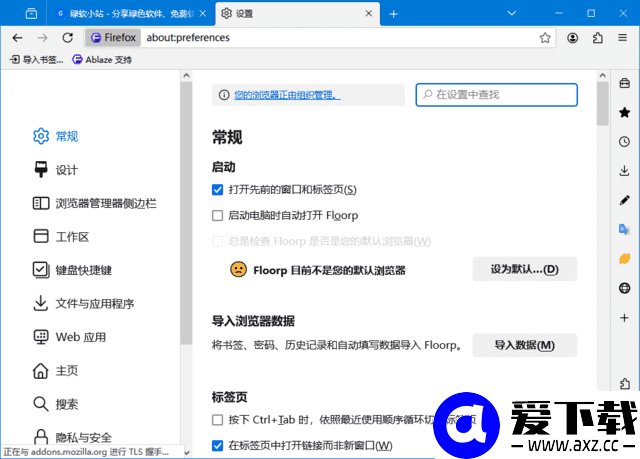Open 文件与应用程序 settings category
Screen dimensions: 640x459
[83, 304]
